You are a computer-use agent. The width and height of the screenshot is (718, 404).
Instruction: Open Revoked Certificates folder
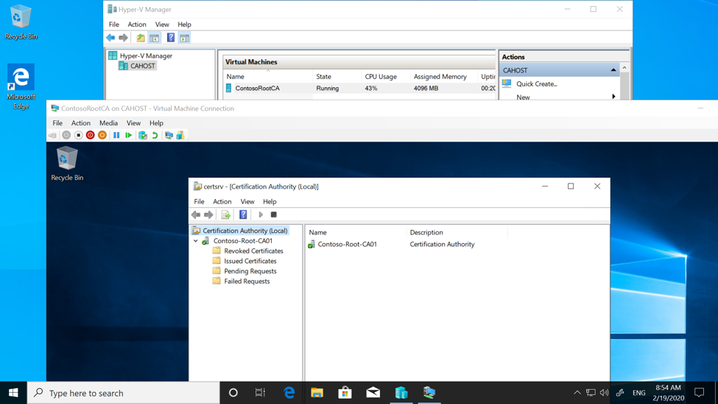[253, 251]
